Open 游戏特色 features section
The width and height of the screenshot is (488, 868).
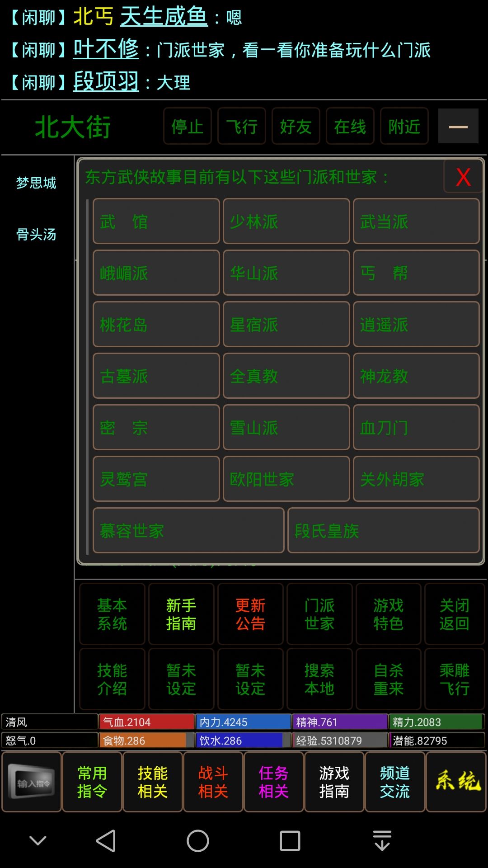[389, 614]
